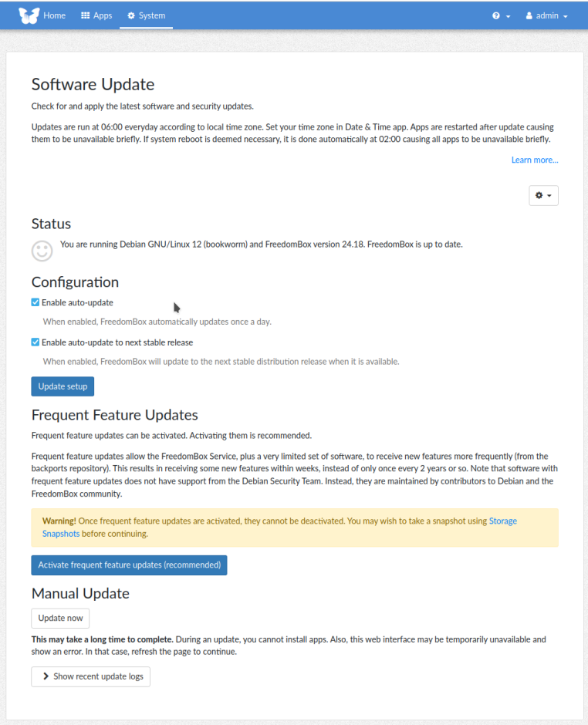The height and width of the screenshot is (725, 588).
Task: Click the admin user icon
Action: coord(529,15)
